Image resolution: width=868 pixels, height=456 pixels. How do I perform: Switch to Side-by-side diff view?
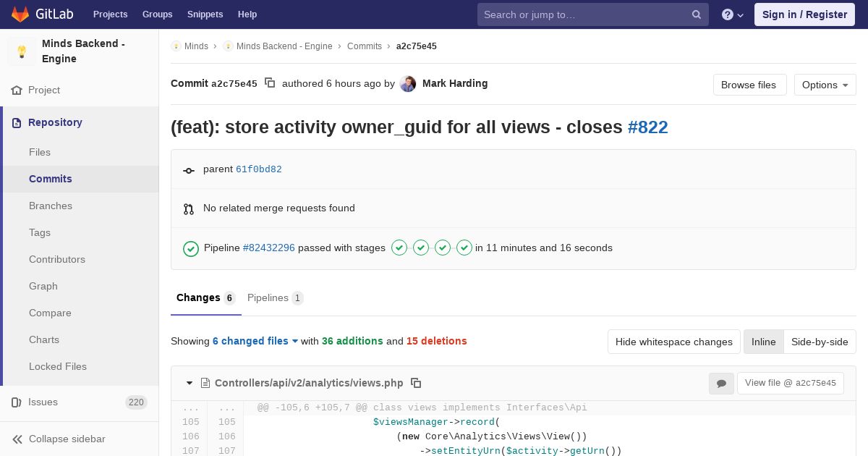coord(820,342)
